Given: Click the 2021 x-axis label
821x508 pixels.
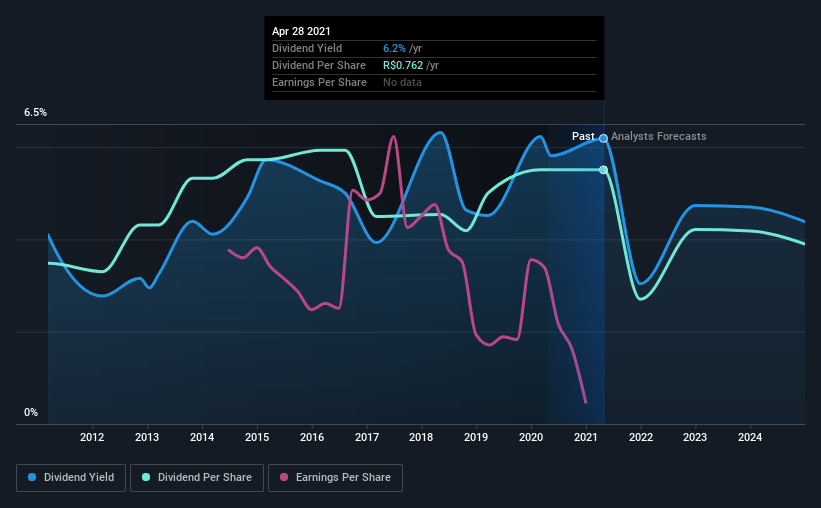Looking at the screenshot, I should [x=585, y=437].
